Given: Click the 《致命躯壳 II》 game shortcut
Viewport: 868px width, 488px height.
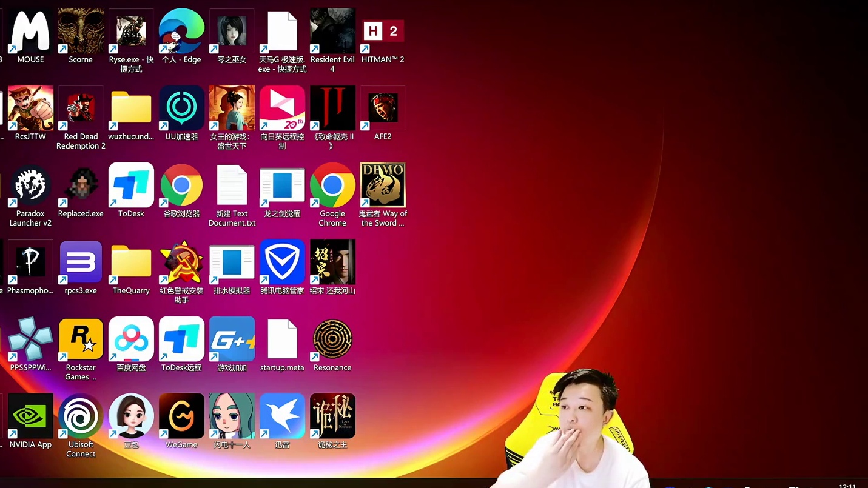Looking at the screenshot, I should (332, 109).
